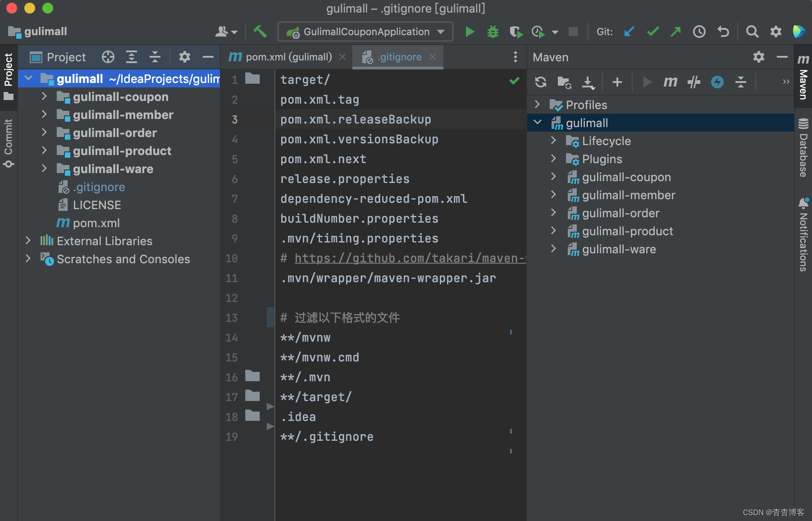Expand Maven Profiles node
Viewport: 812px width, 521px height.
[537, 105]
